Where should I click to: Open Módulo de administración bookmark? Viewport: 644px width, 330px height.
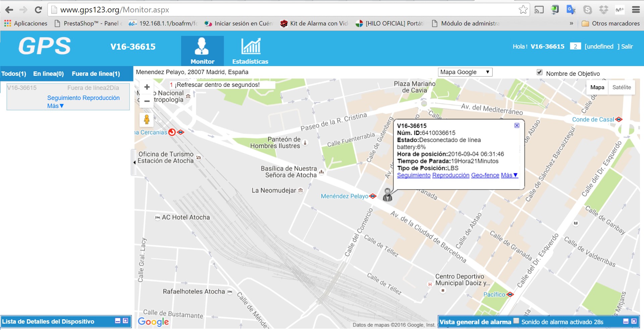(466, 23)
